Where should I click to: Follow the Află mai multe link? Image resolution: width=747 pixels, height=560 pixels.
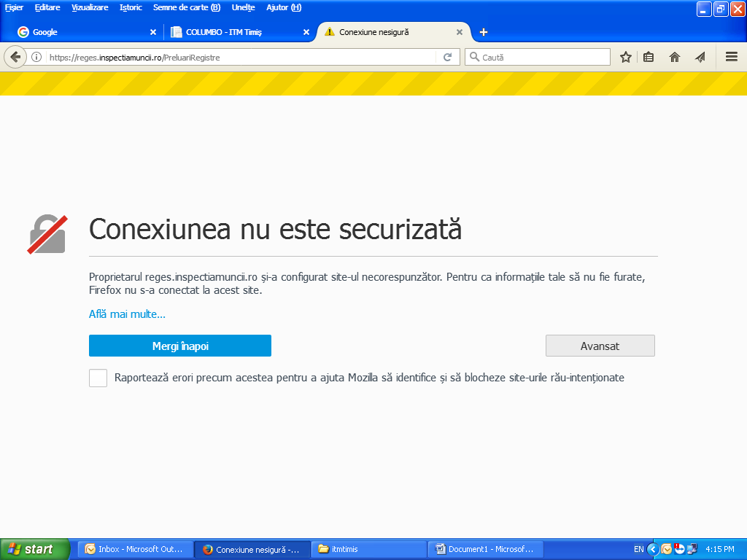(x=127, y=314)
